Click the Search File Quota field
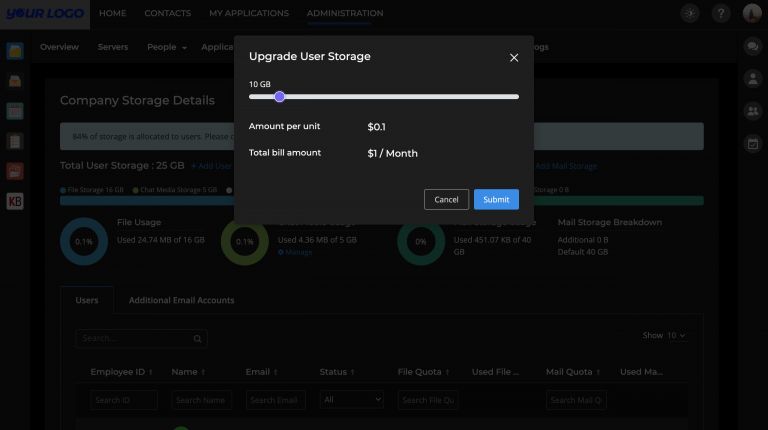This screenshot has height=430, width=768. [x=428, y=400]
